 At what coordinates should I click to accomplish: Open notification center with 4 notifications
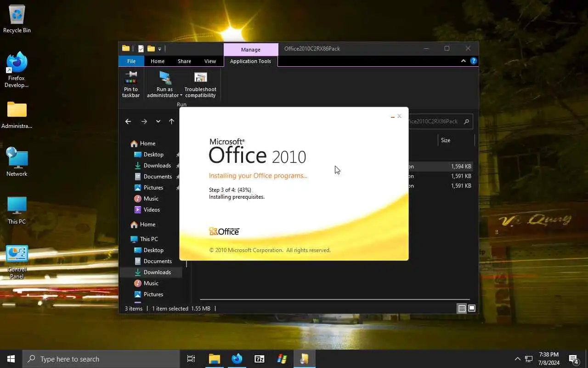coord(574,359)
